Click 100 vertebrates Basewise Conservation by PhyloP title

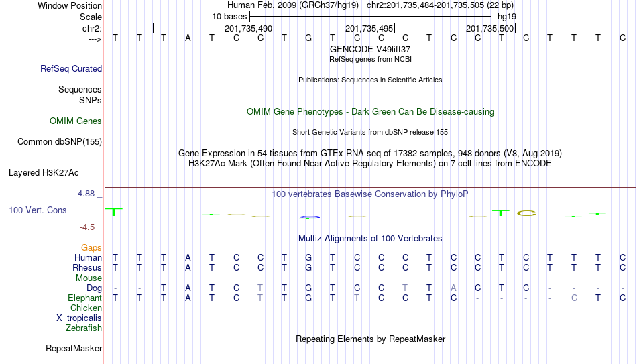(370, 194)
